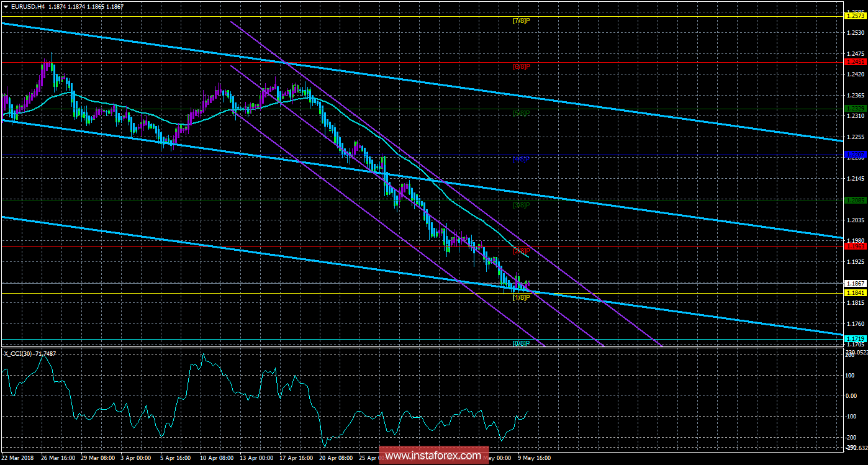The height and width of the screenshot is (465, 868).
Task: Click the 1.2255 price axis value
Action: click(854, 137)
